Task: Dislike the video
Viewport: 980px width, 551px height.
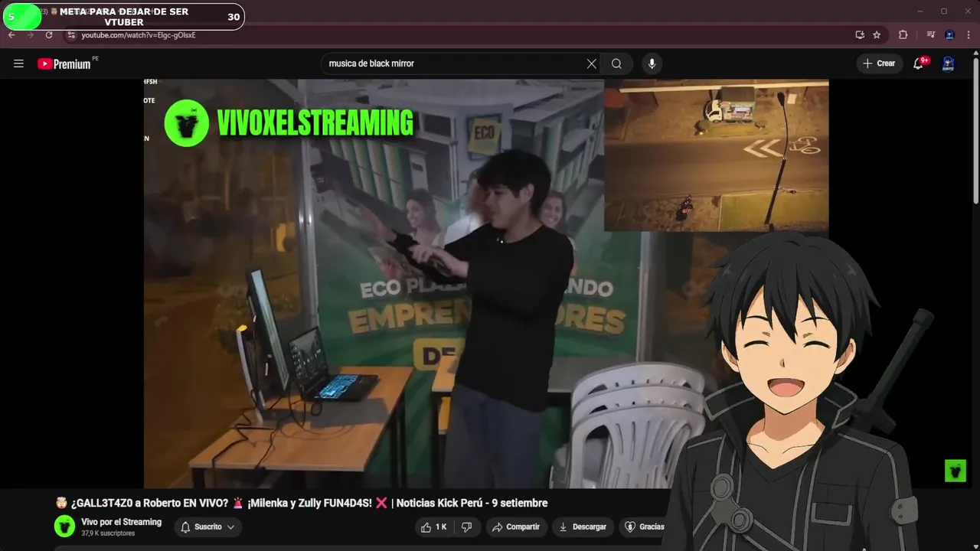Action: [466, 527]
